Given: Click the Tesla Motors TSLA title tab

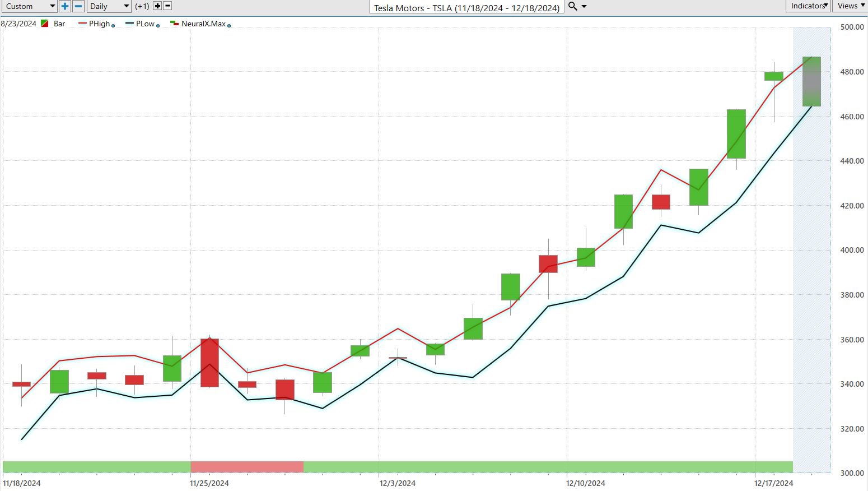Looking at the screenshot, I should [466, 8].
